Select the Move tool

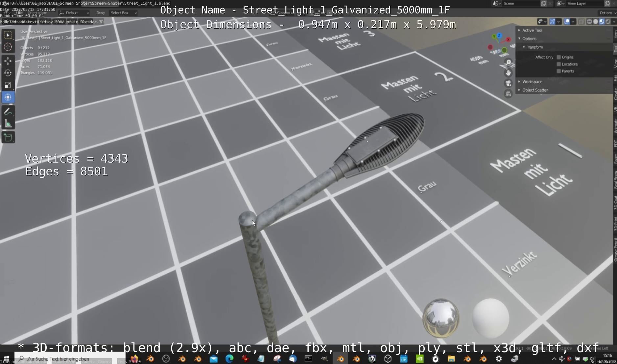[8, 61]
